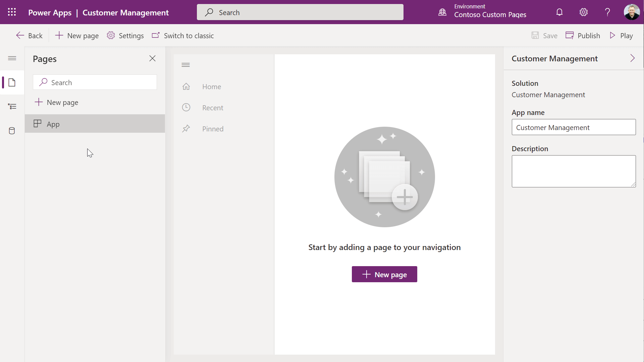Click the New page button in canvas
644x362 pixels.
(x=384, y=274)
